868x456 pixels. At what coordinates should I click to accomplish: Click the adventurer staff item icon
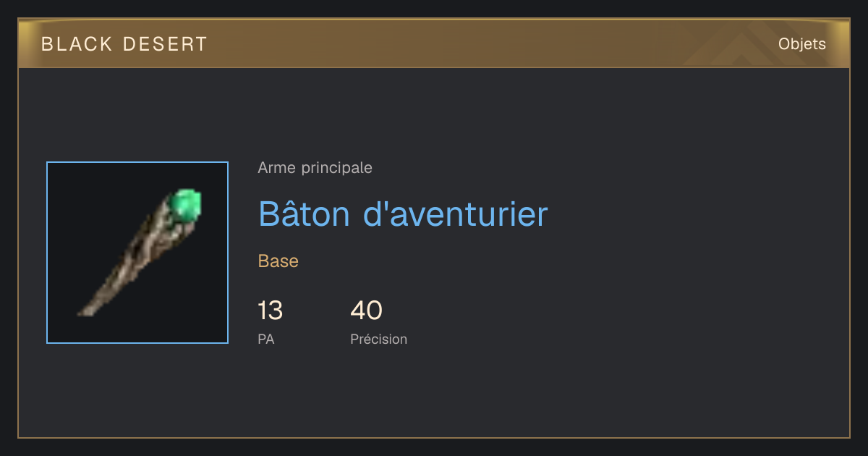[140, 253]
